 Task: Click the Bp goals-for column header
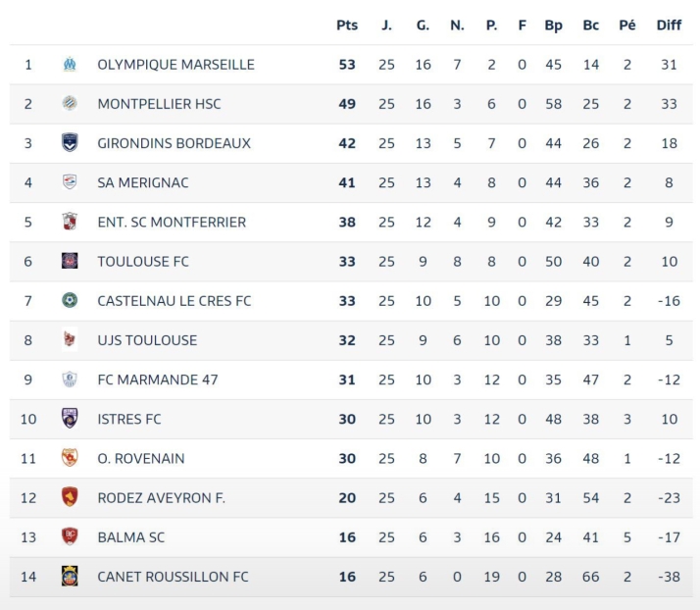click(554, 25)
